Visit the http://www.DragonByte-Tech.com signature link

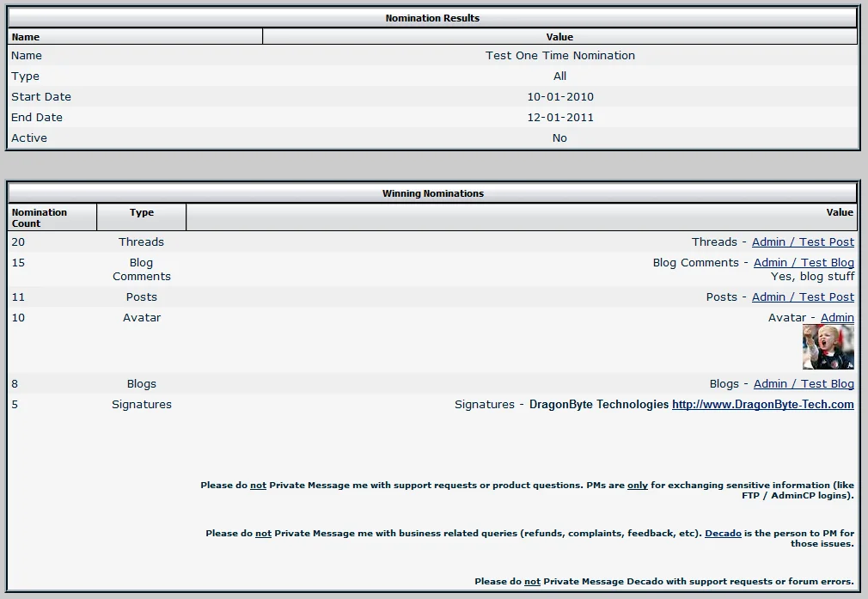[763, 404]
